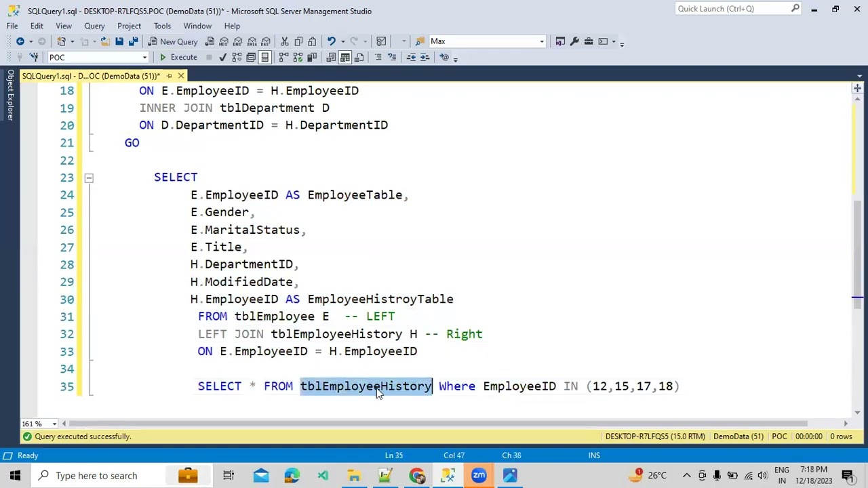Select Results to File option
This screenshot has height=488, width=868.
(358, 58)
